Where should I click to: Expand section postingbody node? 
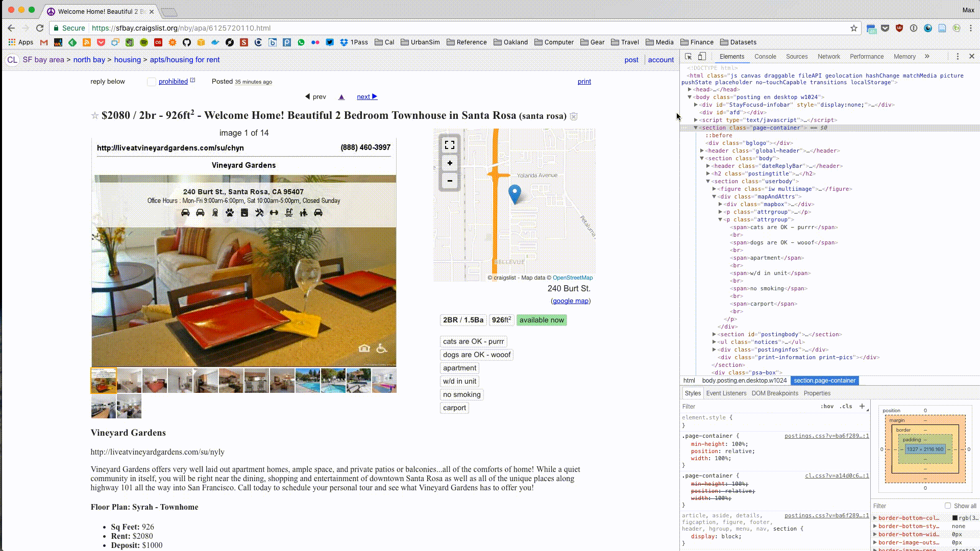click(x=714, y=334)
